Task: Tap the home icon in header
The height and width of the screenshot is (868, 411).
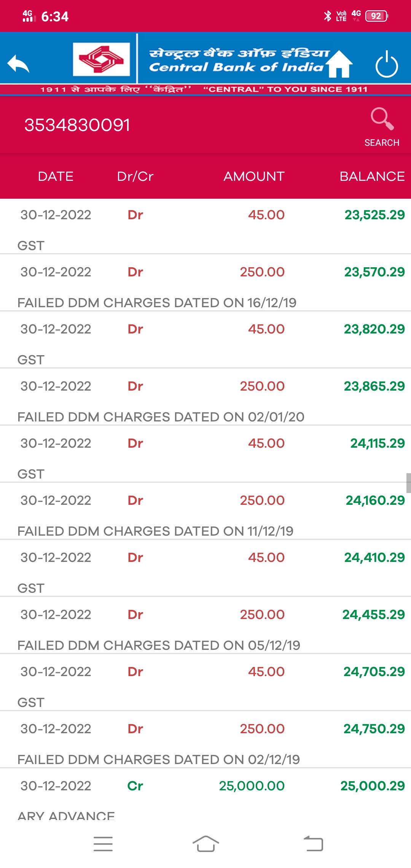Action: click(339, 64)
